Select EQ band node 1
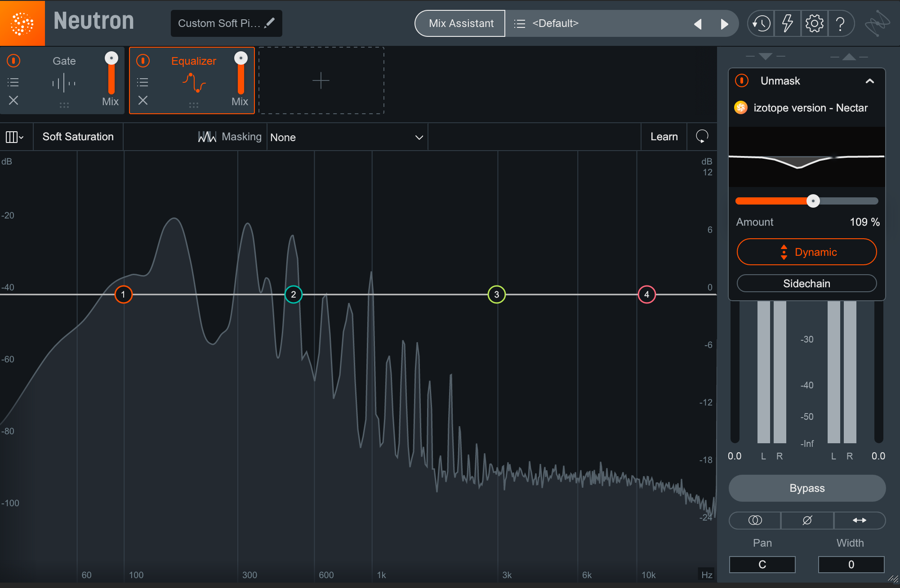 pos(123,294)
